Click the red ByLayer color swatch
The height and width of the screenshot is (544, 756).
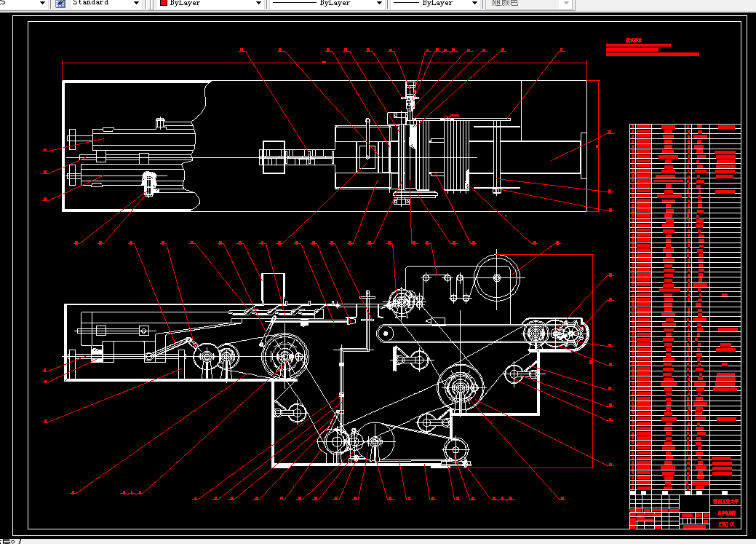(x=164, y=3)
